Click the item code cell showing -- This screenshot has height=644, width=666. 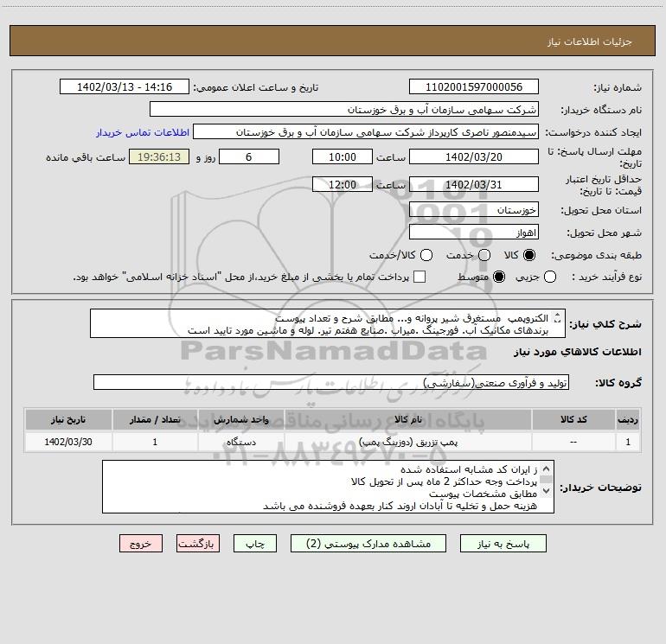pyautogui.click(x=573, y=442)
